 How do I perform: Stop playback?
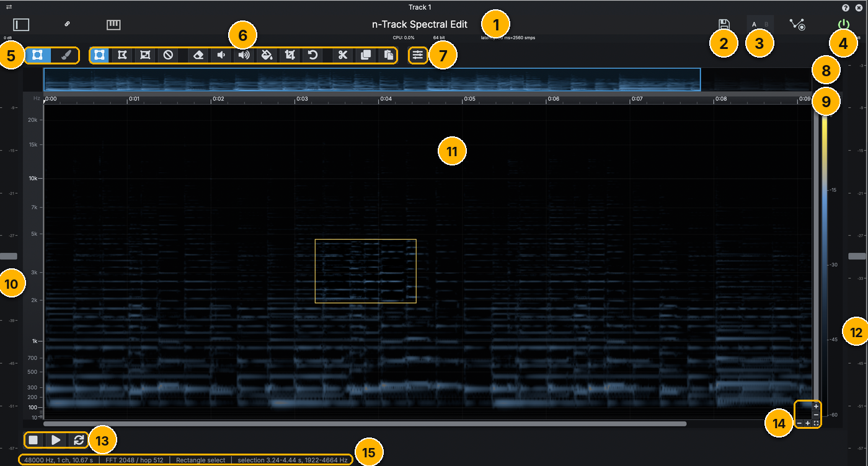pos(33,440)
